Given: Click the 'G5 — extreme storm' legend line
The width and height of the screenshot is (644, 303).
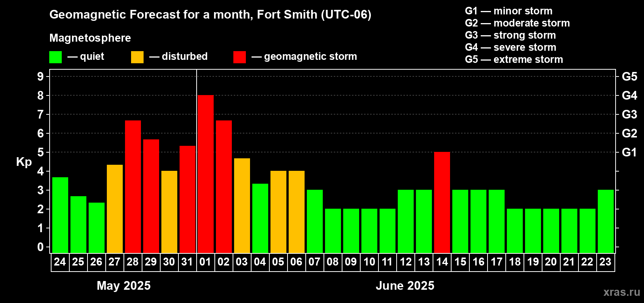Looking at the screenshot, I should 514,59.
